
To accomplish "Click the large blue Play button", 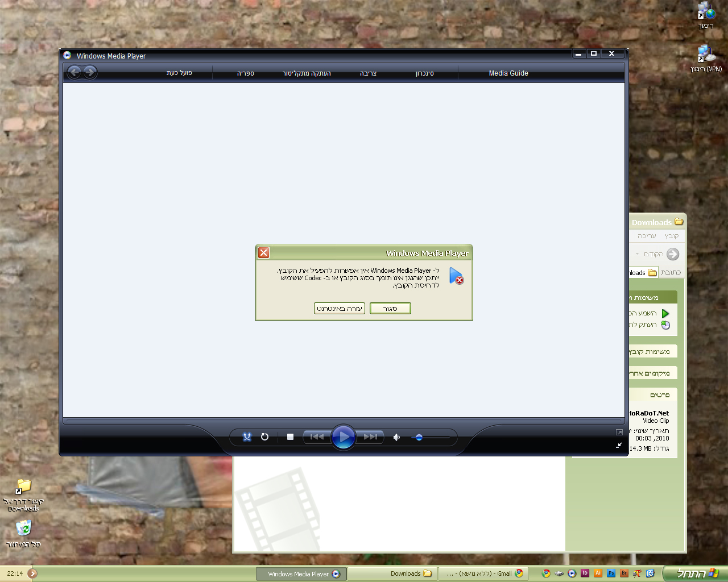I will [343, 437].
